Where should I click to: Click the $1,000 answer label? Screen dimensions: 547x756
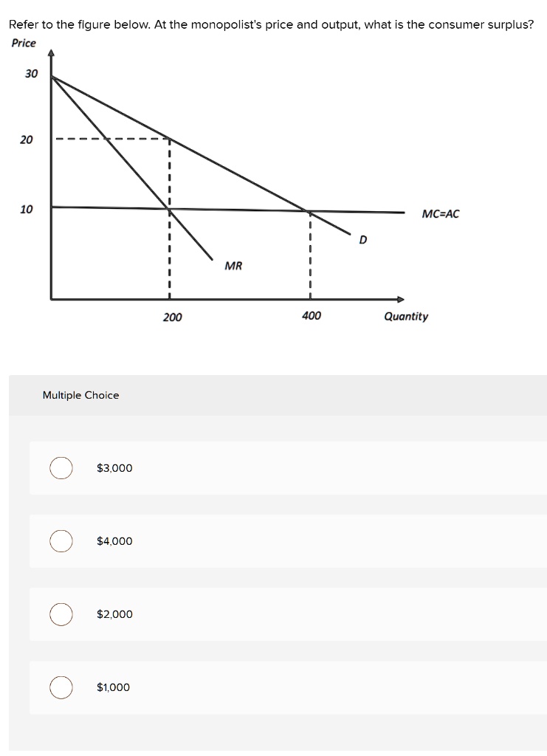pyautogui.click(x=112, y=687)
